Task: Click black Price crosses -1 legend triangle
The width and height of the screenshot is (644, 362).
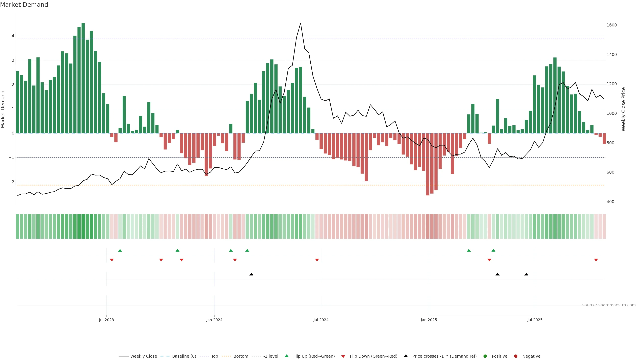Action: 406,356
